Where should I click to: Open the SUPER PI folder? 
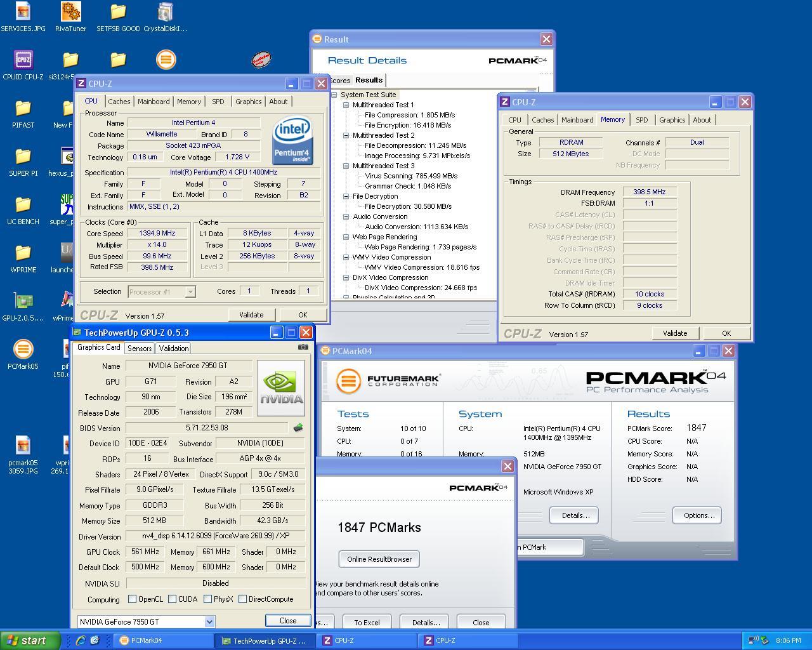[23, 162]
